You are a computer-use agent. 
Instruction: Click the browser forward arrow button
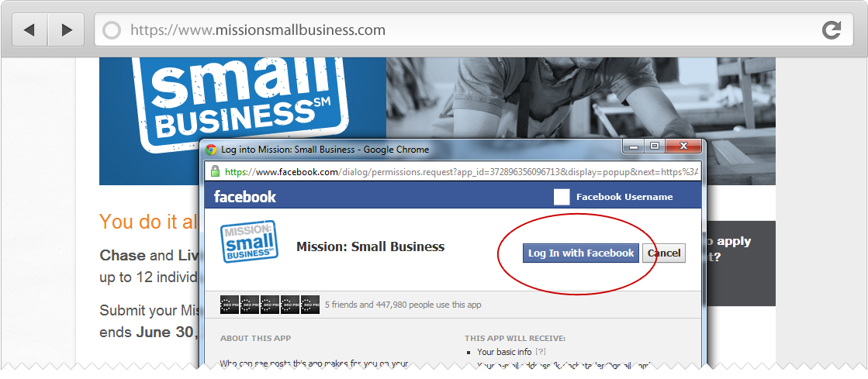pos(67,30)
